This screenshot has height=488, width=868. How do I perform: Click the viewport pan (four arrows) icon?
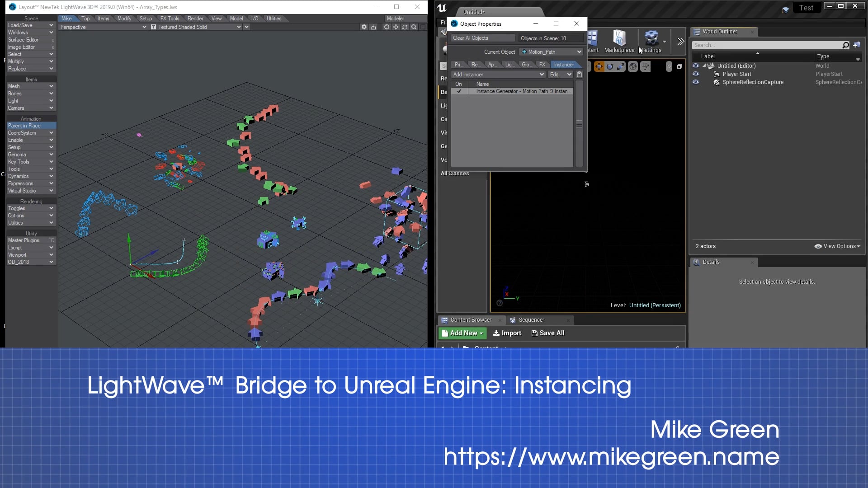coord(396,27)
